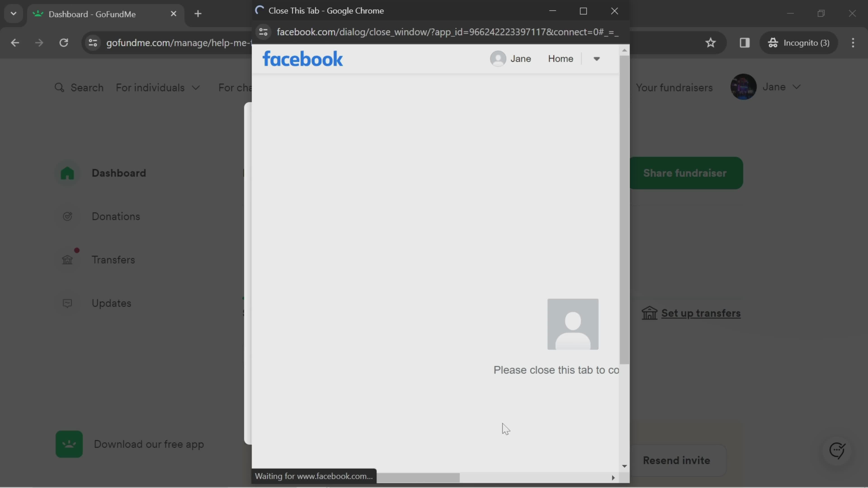868x488 pixels.
Task: Click the Share fundraiser button
Action: (x=684, y=173)
